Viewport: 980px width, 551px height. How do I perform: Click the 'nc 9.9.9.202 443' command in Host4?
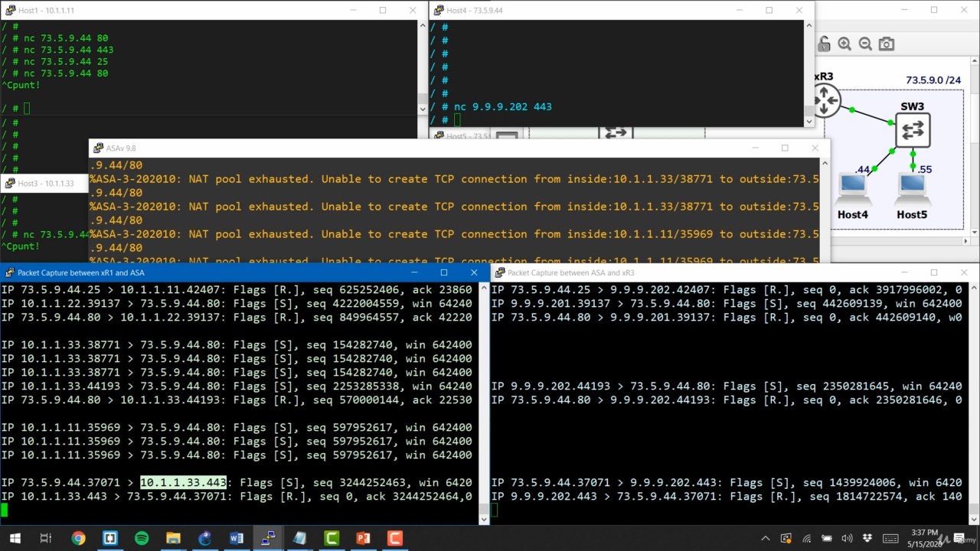coord(503,107)
